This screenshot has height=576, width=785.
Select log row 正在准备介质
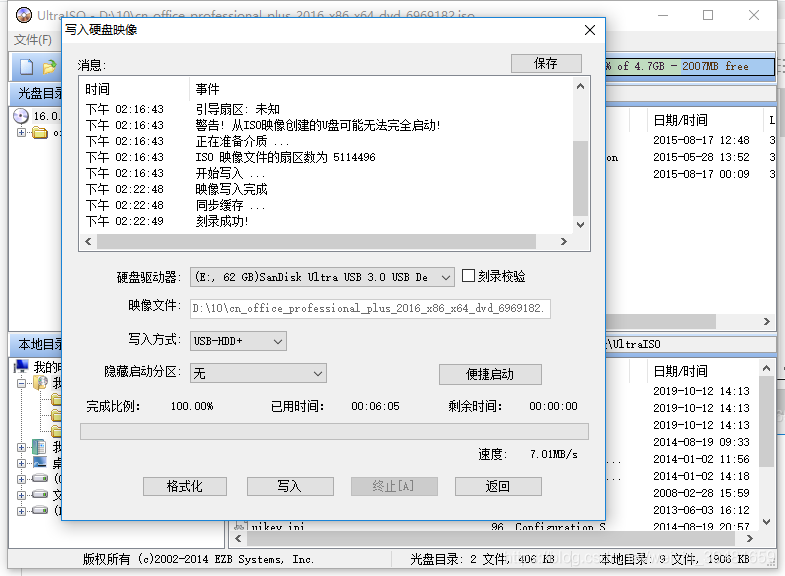tap(242, 142)
